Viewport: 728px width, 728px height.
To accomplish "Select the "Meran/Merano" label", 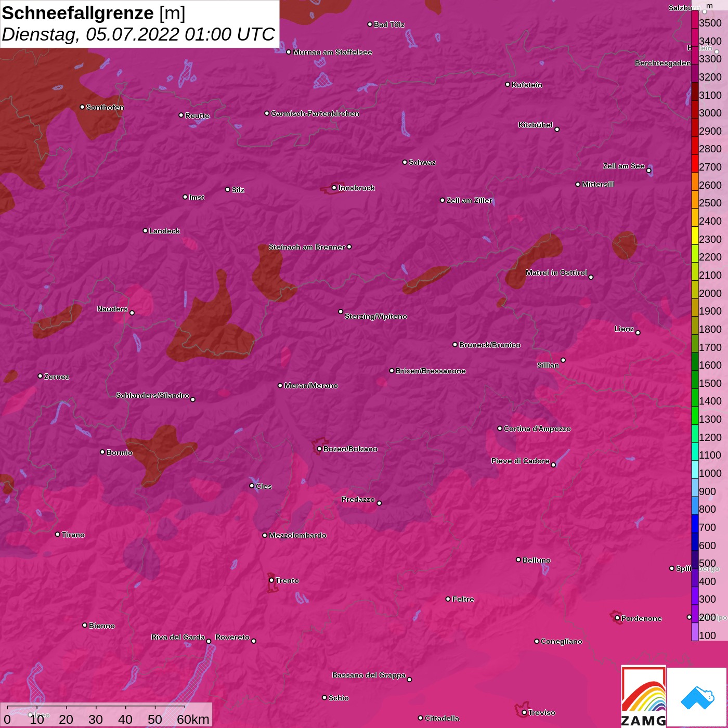I will pos(311,385).
